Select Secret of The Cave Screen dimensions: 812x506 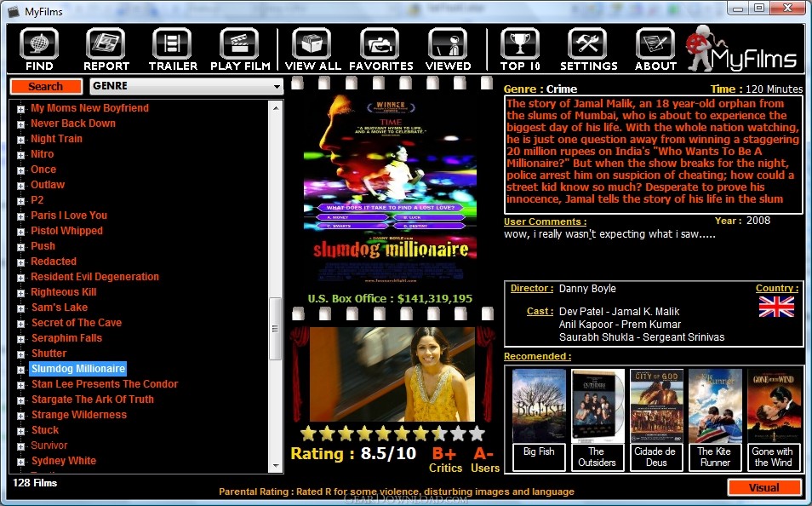[77, 323]
